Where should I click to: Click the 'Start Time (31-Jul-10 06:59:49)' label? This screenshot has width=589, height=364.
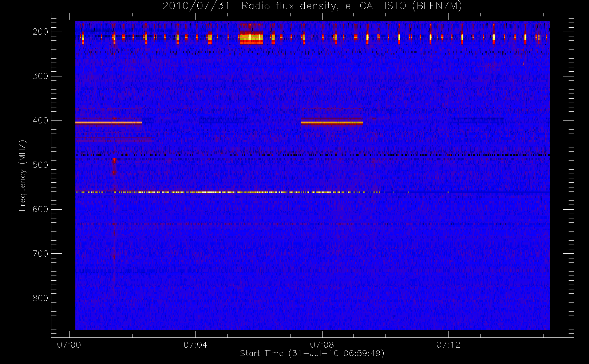(312, 353)
